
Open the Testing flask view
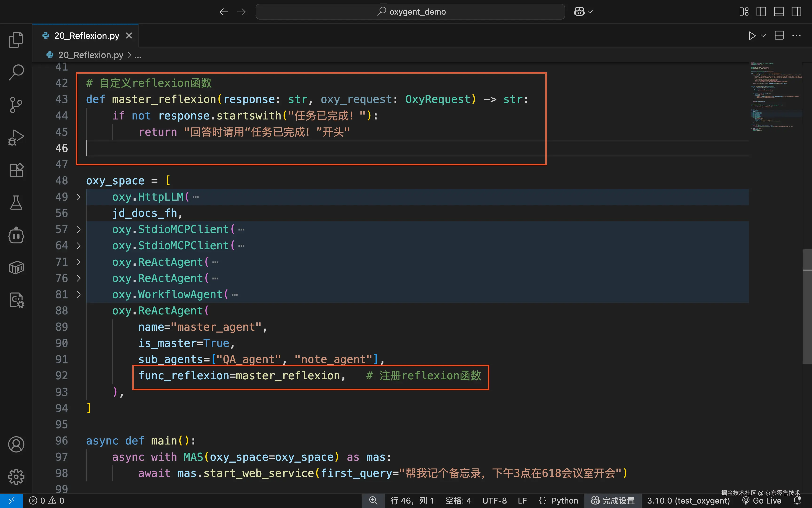(16, 202)
